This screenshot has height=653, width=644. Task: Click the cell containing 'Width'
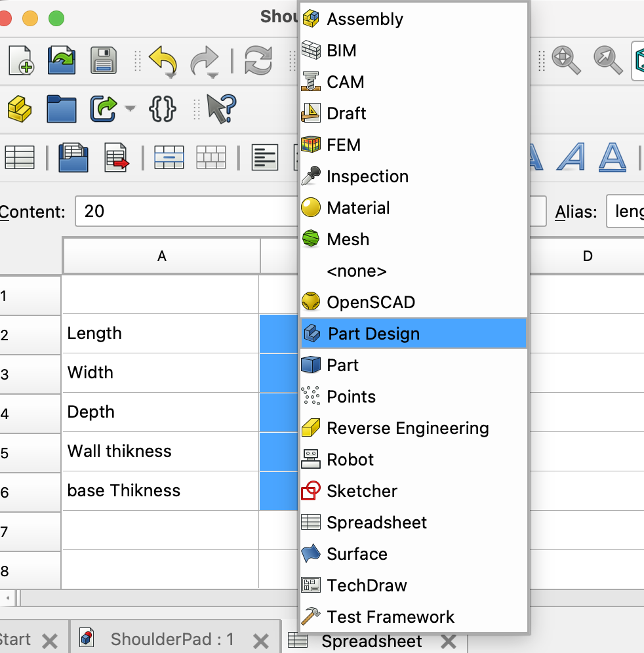coord(161,373)
